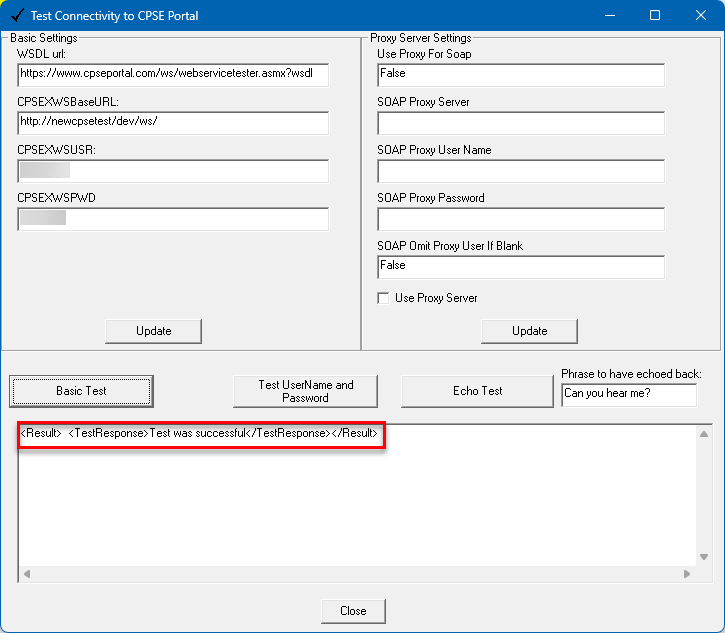Click the 'CPSEXWSBaseURL:' label

click(68, 102)
